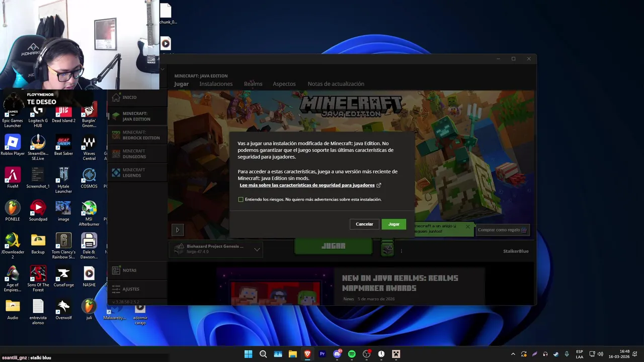
Task: Open Soundpad desktop icon
Action: 38,210
